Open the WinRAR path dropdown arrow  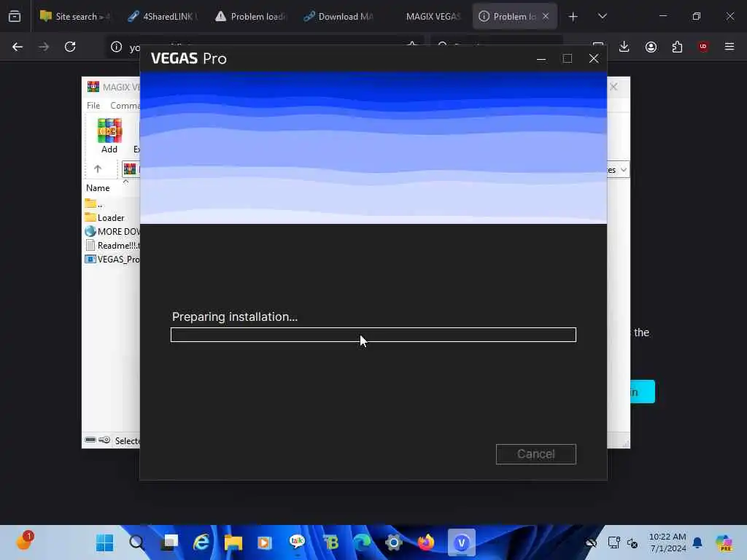tap(623, 169)
